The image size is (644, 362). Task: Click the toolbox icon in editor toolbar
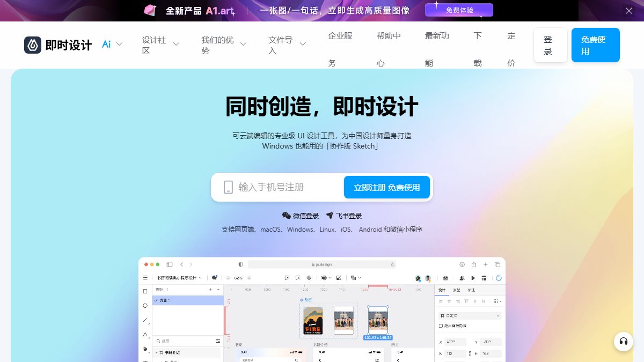point(445,278)
